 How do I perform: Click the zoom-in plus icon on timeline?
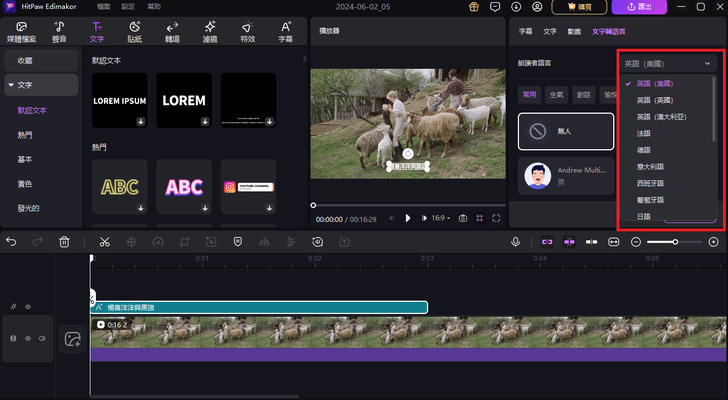tap(713, 242)
